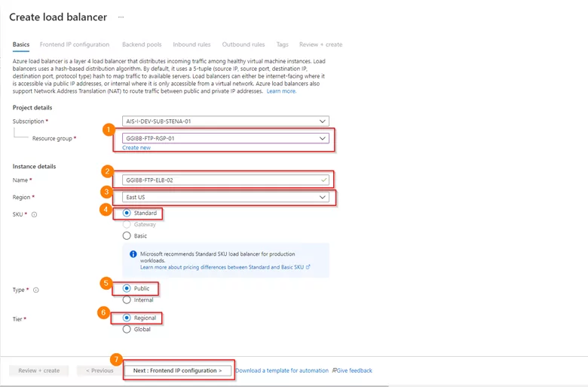Screen dimensions: 588x387
Task: Open the Frontend IP configuration tab
Action: coord(75,45)
